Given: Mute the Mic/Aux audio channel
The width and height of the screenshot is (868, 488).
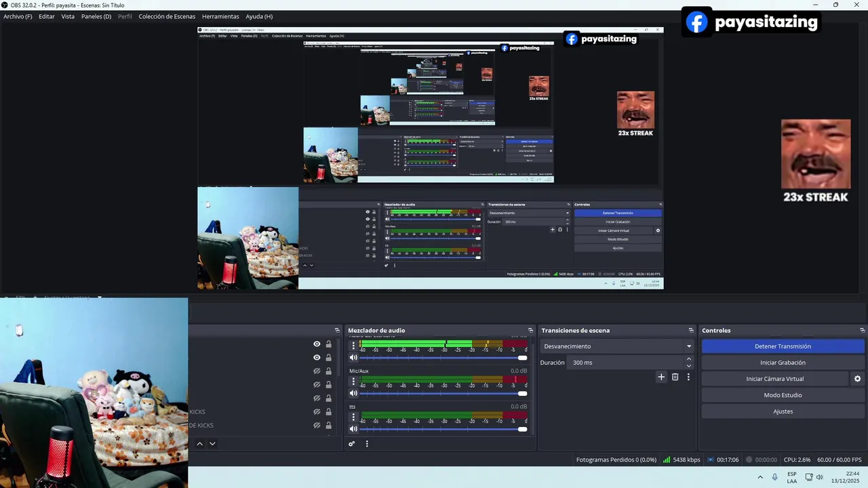Looking at the screenshot, I should [x=353, y=393].
